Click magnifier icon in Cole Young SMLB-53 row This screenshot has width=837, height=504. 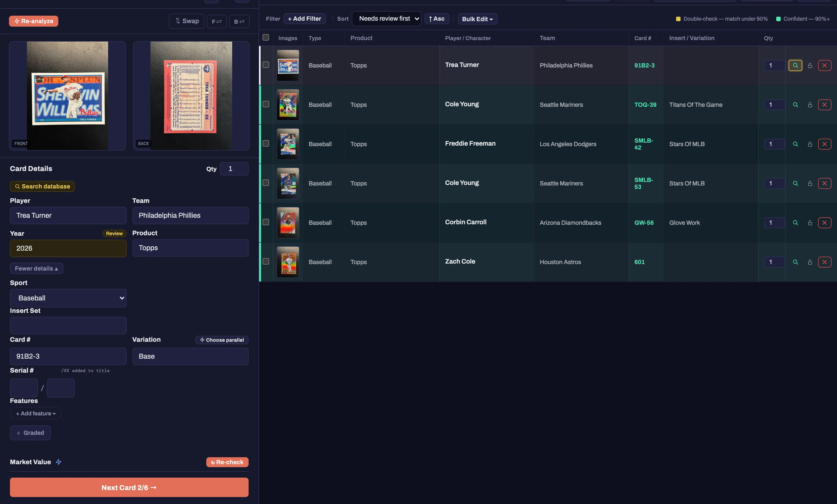[x=795, y=183]
